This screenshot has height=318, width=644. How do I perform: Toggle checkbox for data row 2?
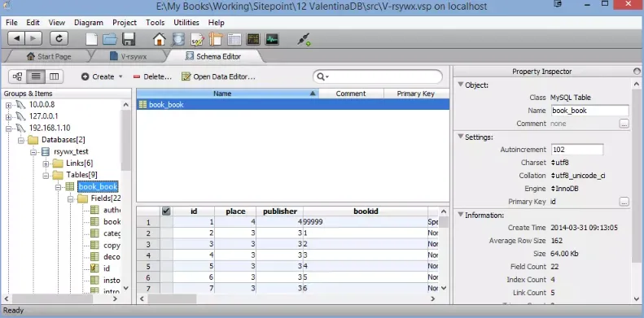166,233
